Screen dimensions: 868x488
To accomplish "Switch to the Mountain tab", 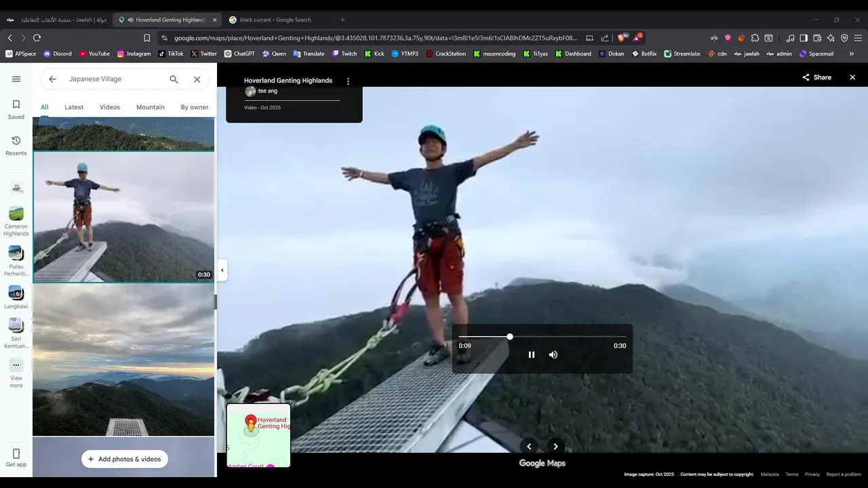I will point(151,107).
